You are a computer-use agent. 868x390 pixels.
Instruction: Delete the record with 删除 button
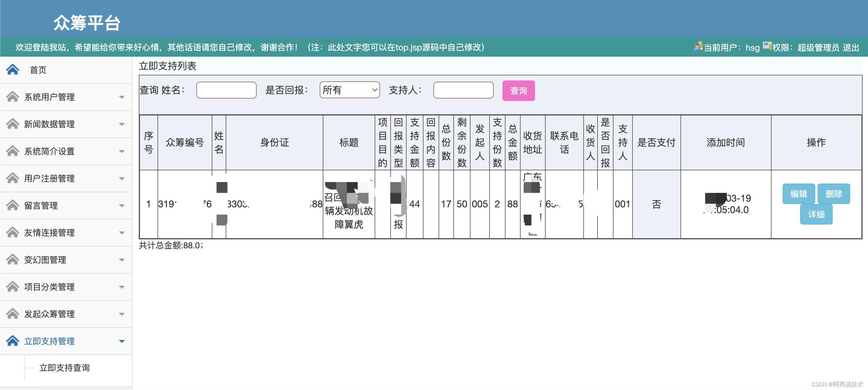point(834,194)
